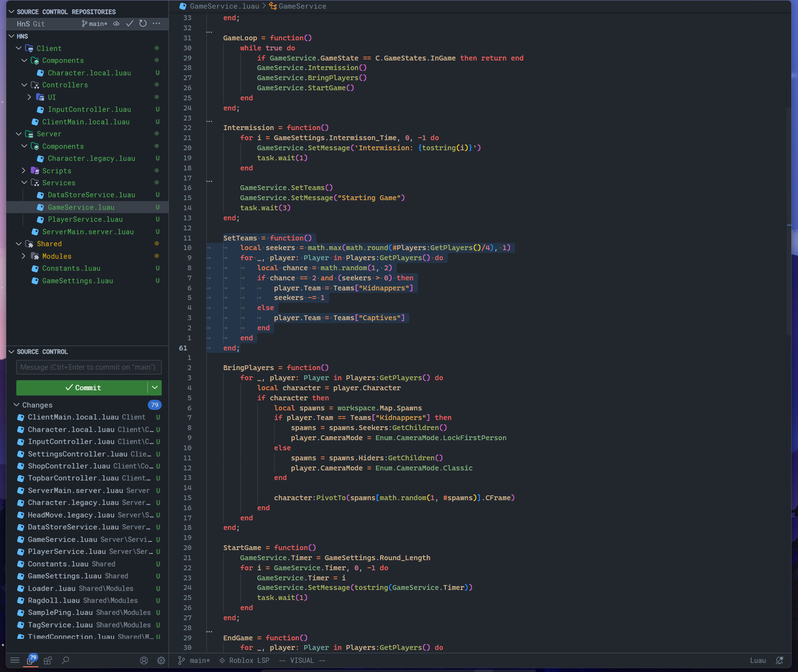The width and height of the screenshot is (798, 672).
Task: Expand the UI folder under Controllers
Action: click(29, 97)
